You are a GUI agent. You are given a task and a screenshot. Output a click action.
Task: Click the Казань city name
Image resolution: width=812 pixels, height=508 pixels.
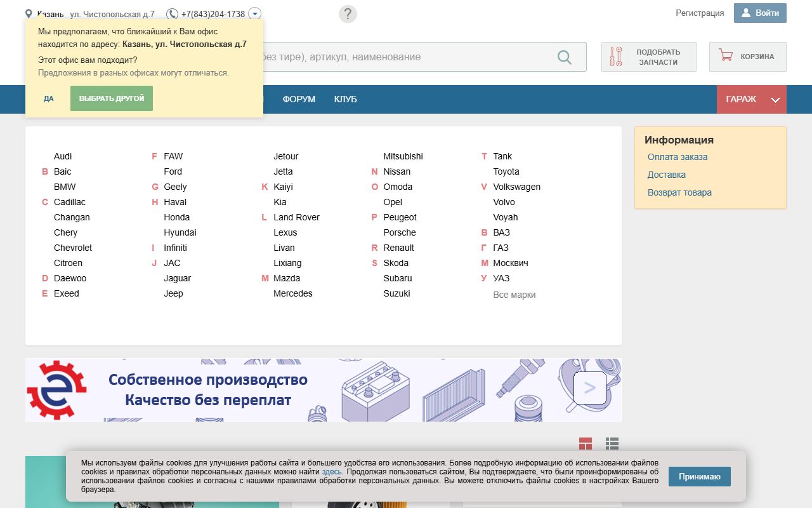(50, 14)
